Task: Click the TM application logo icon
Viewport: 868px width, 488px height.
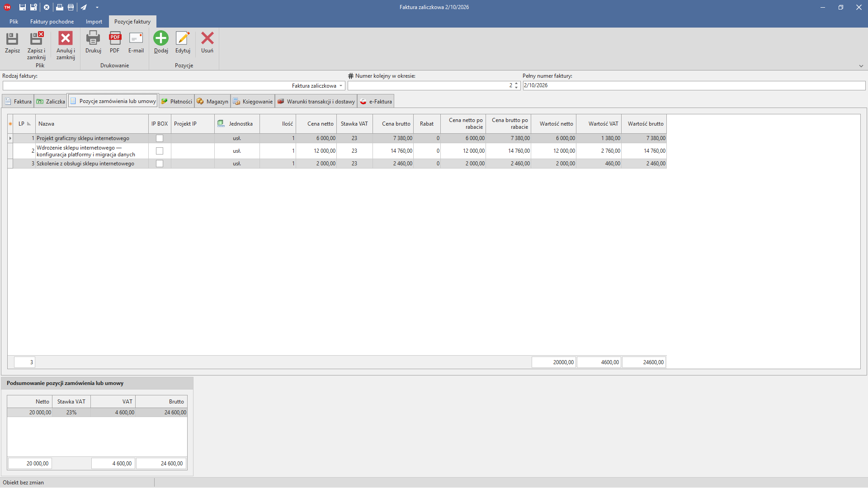Action: 7,7
